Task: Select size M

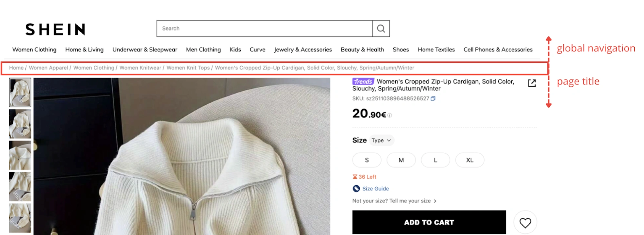Action: click(401, 160)
